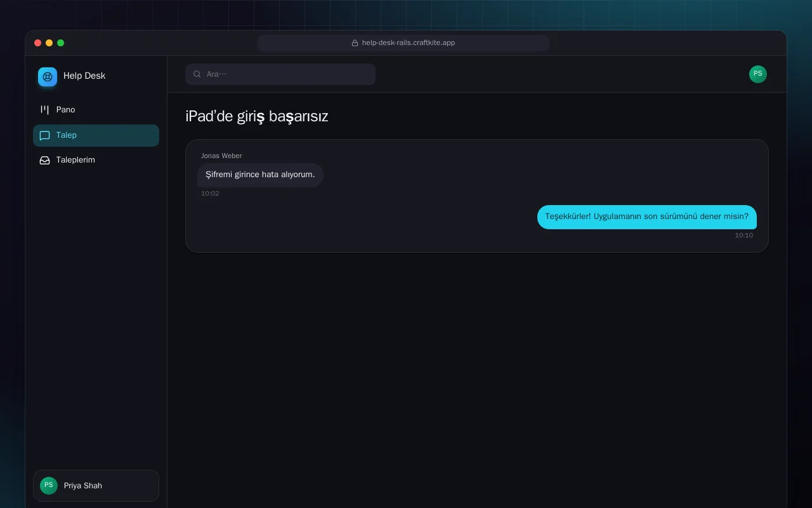
Task: Click the Taleplerim inbox tray icon
Action: [44, 160]
